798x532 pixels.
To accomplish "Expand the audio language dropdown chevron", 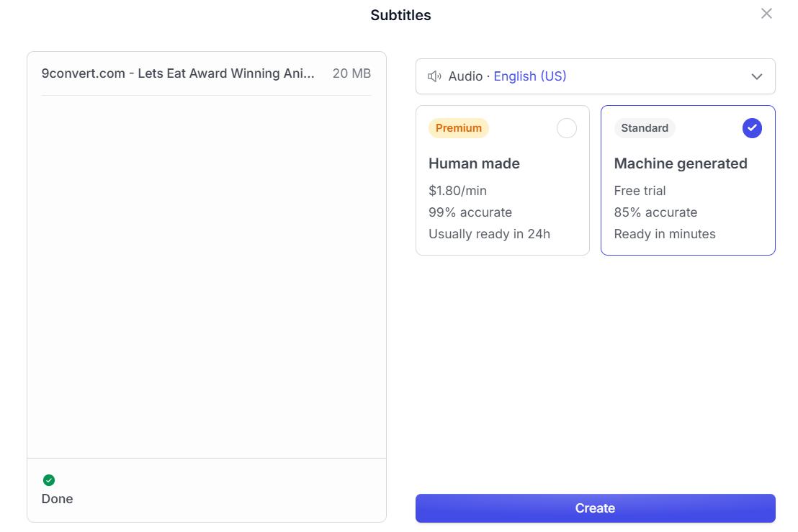I will click(757, 77).
